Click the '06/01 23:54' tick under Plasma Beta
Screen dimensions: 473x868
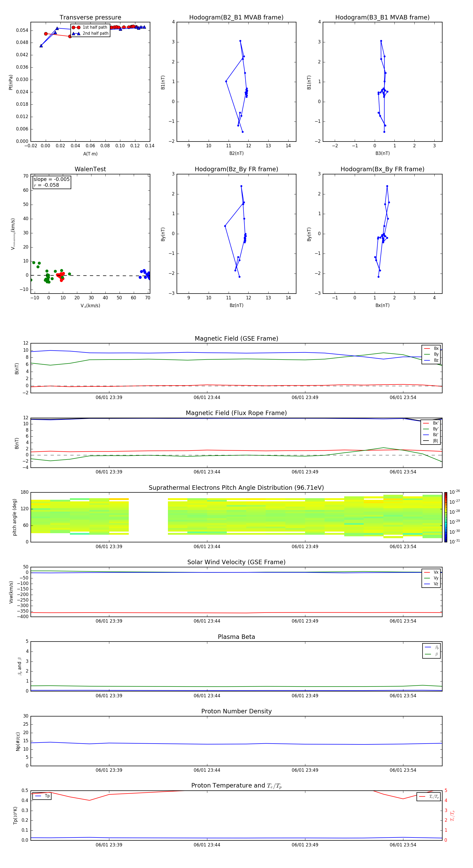[x=403, y=696]
